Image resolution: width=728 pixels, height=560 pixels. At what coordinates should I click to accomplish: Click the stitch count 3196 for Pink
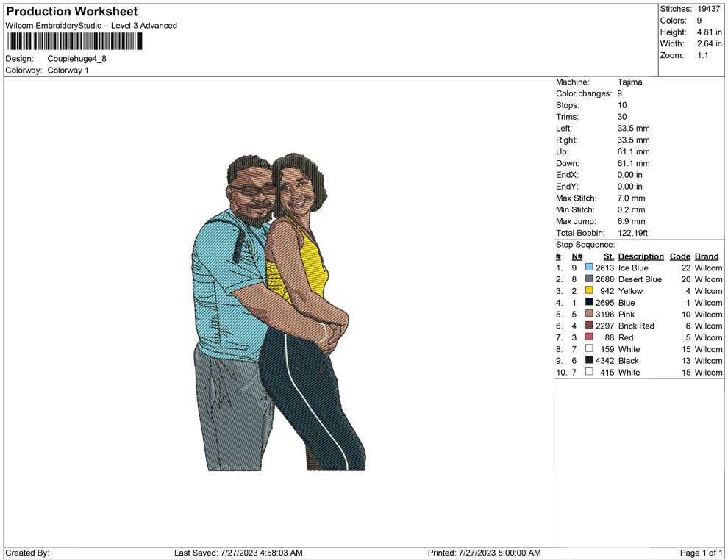pos(604,314)
